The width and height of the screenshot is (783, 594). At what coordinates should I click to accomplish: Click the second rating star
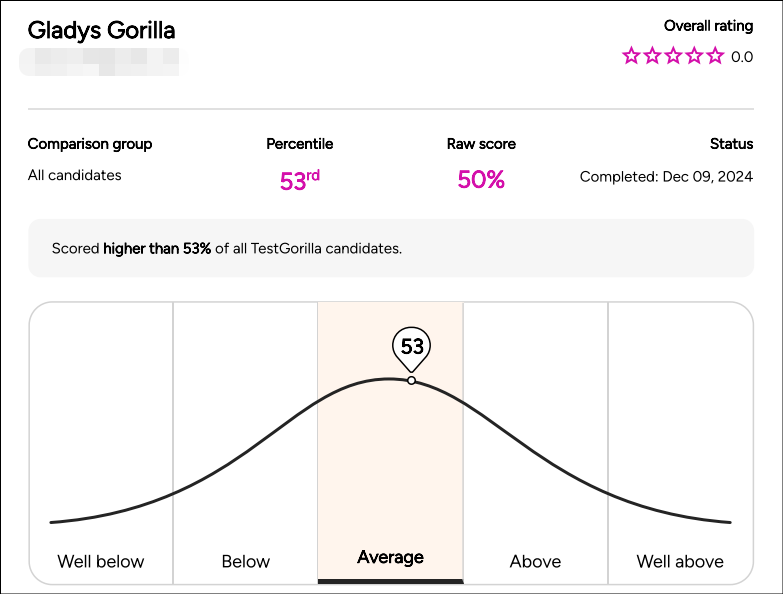652,55
